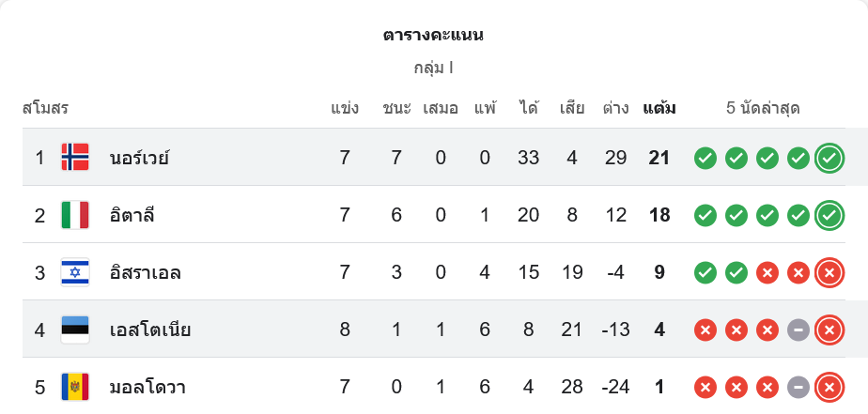Click the Israel flag icon
This screenshot has width=868, height=414.
pos(75,272)
